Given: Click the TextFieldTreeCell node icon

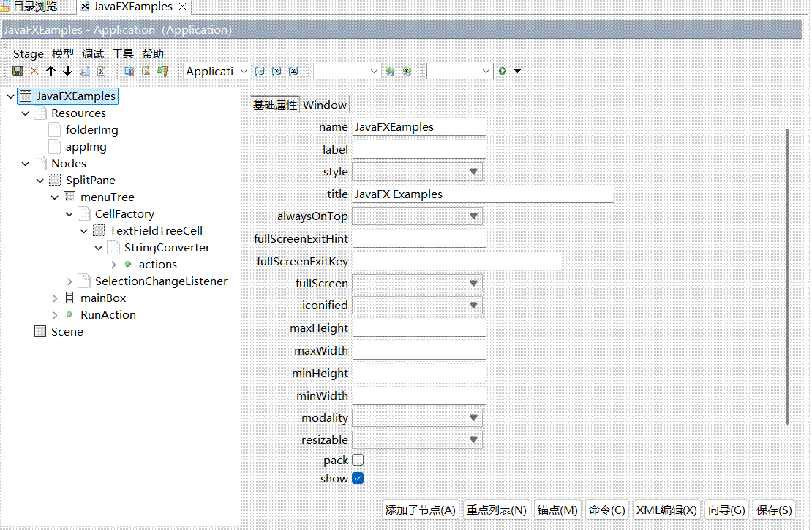Looking at the screenshot, I should coord(99,230).
